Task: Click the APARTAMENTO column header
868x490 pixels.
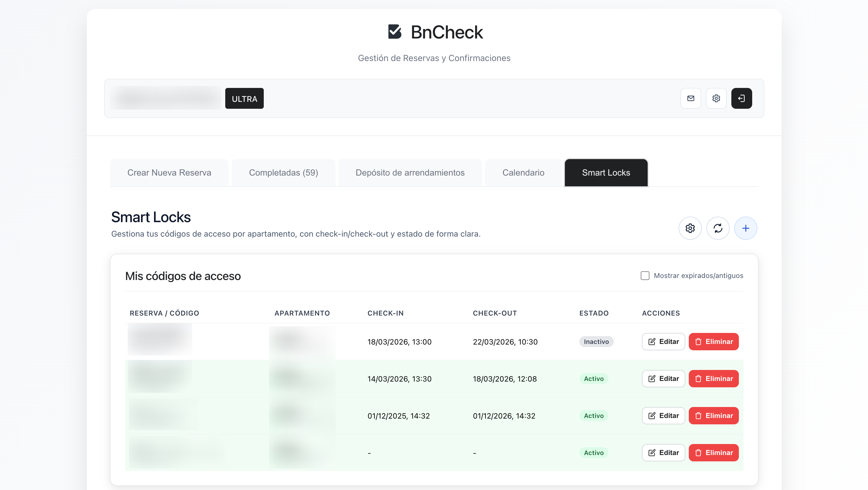Action: click(302, 313)
